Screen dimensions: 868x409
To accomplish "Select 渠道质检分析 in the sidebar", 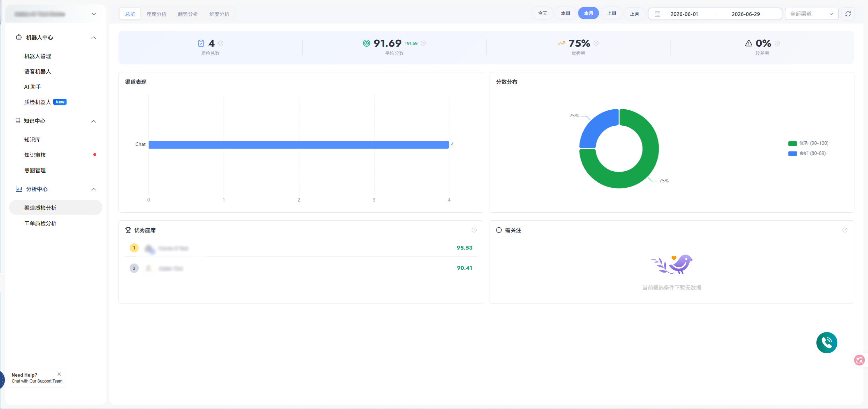I will 56,208.
